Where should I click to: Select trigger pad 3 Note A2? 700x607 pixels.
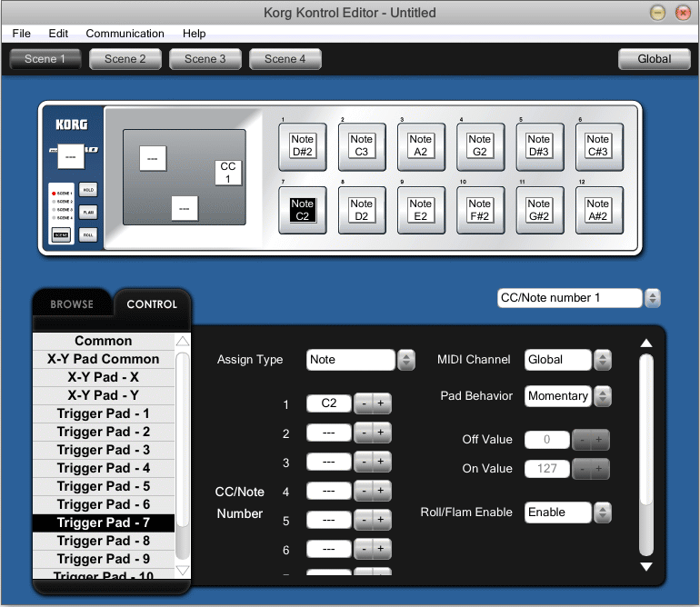pos(421,146)
